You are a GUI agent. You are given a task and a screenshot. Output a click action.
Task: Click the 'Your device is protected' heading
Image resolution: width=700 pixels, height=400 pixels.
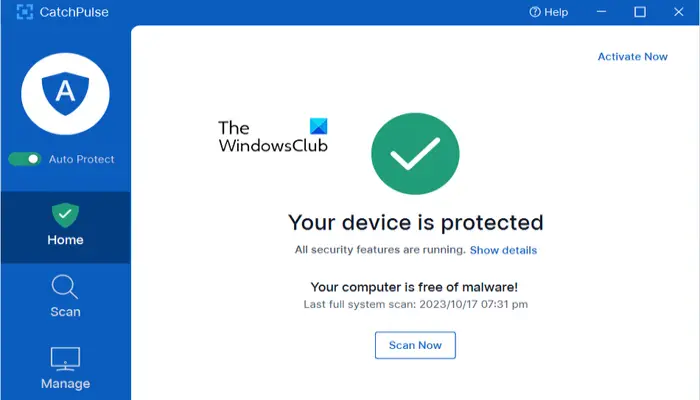(x=415, y=222)
